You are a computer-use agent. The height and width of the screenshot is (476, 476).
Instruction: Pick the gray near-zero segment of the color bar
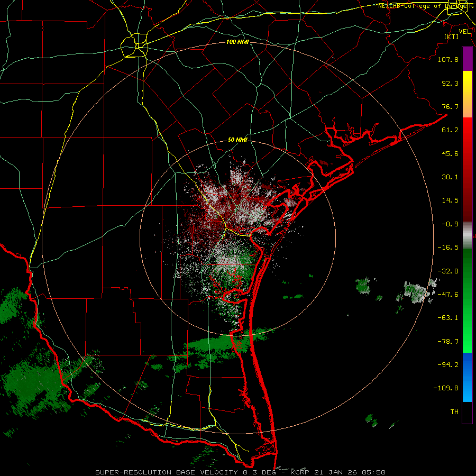tap(467, 234)
